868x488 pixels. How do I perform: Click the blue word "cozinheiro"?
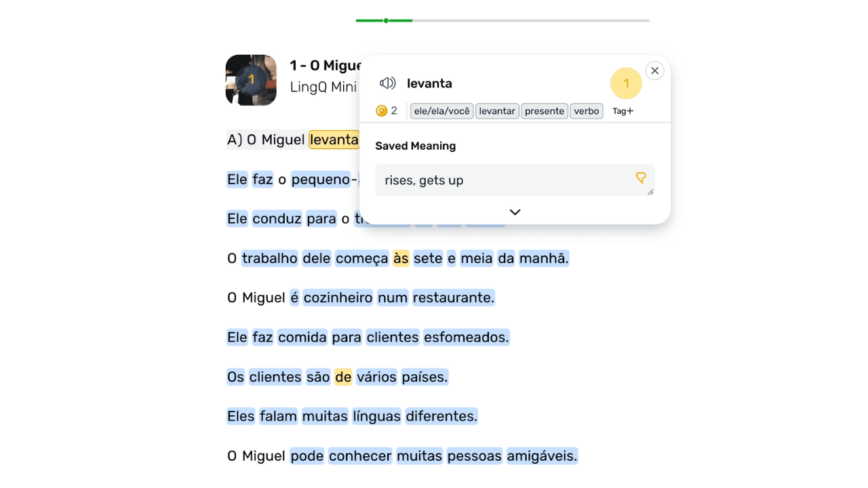(x=338, y=298)
